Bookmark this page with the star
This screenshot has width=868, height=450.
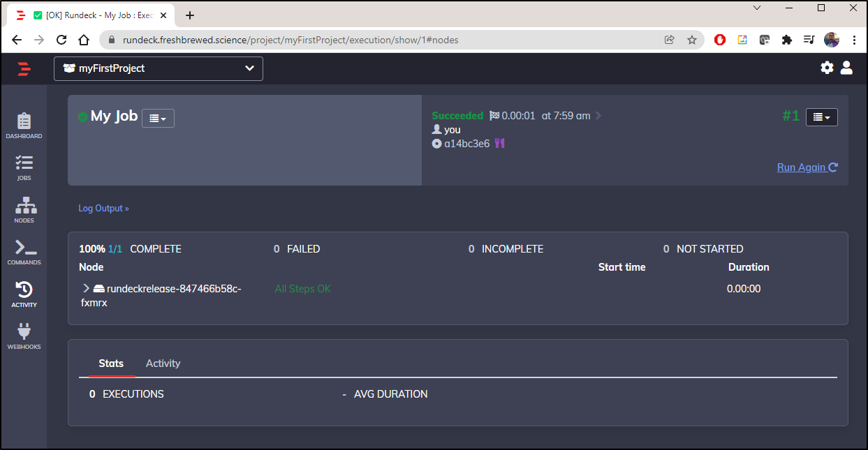pos(692,40)
